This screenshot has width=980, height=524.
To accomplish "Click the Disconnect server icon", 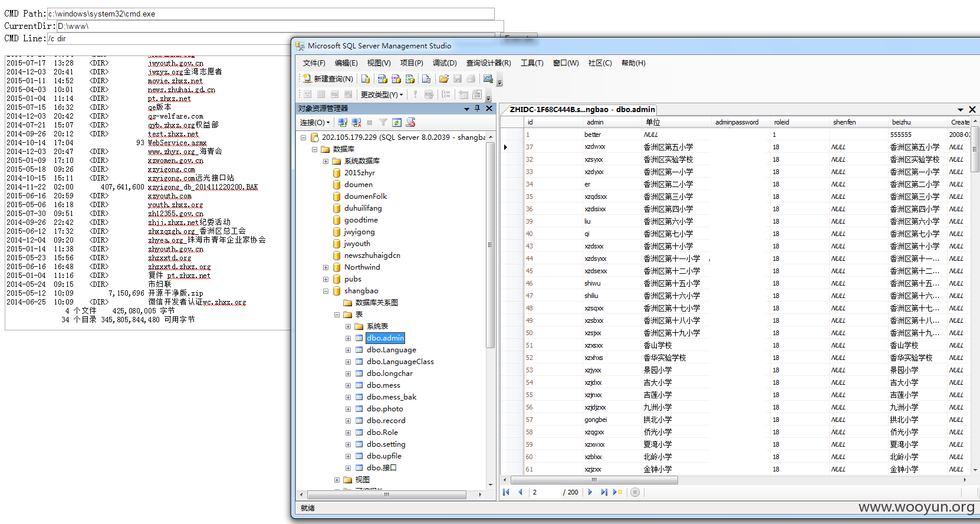I will [356, 122].
